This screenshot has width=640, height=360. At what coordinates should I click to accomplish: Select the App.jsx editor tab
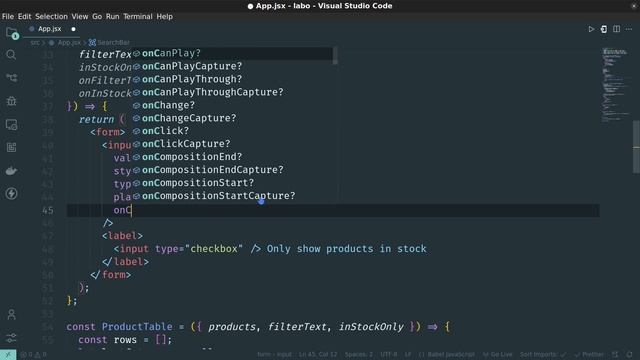pyautogui.click(x=50, y=29)
